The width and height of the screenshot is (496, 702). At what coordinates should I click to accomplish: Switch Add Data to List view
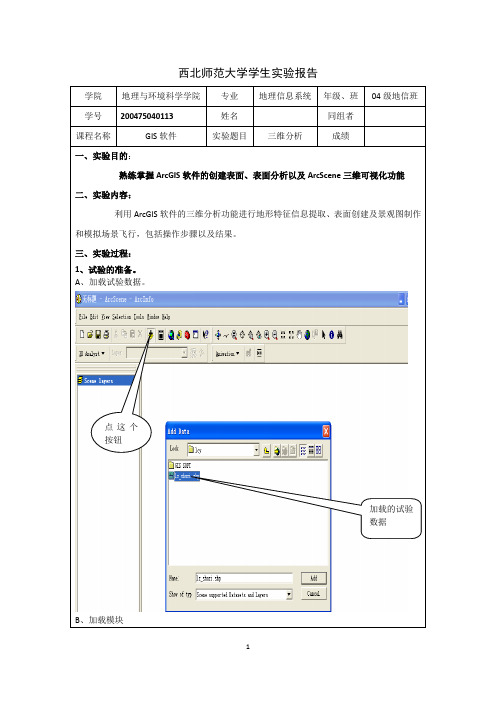coord(303,450)
